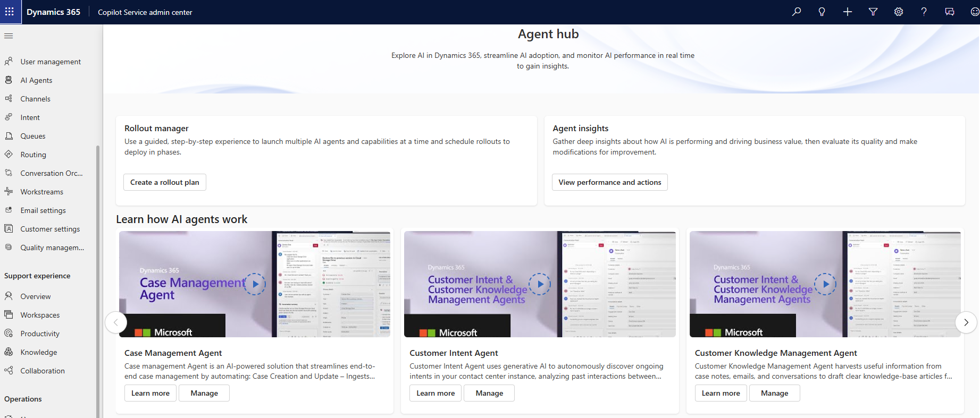
Task: Click Manage for Case Management Agent
Action: point(204,393)
